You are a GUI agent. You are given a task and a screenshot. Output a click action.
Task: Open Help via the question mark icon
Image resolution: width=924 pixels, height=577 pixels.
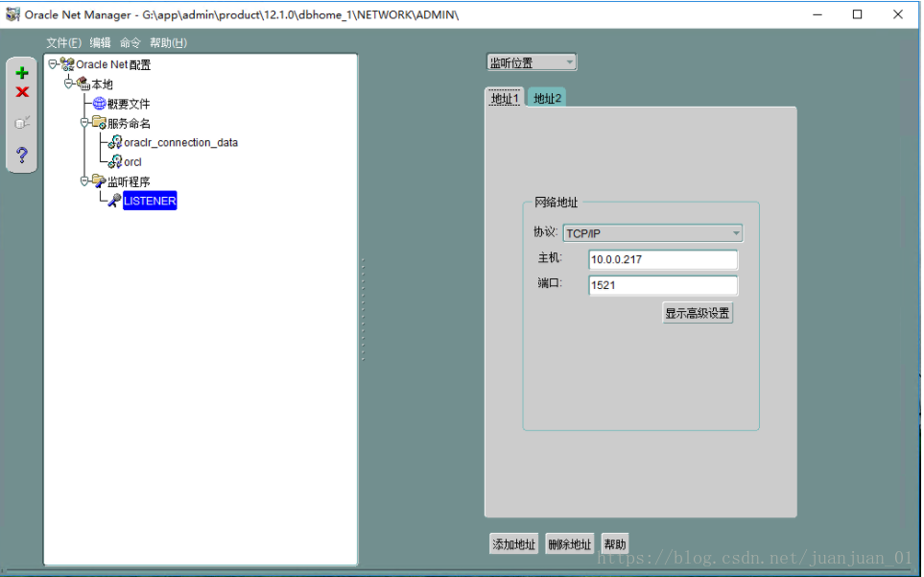click(x=22, y=155)
